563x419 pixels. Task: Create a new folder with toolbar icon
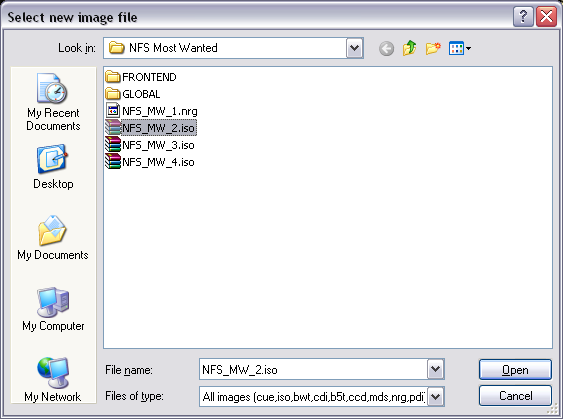coord(433,48)
